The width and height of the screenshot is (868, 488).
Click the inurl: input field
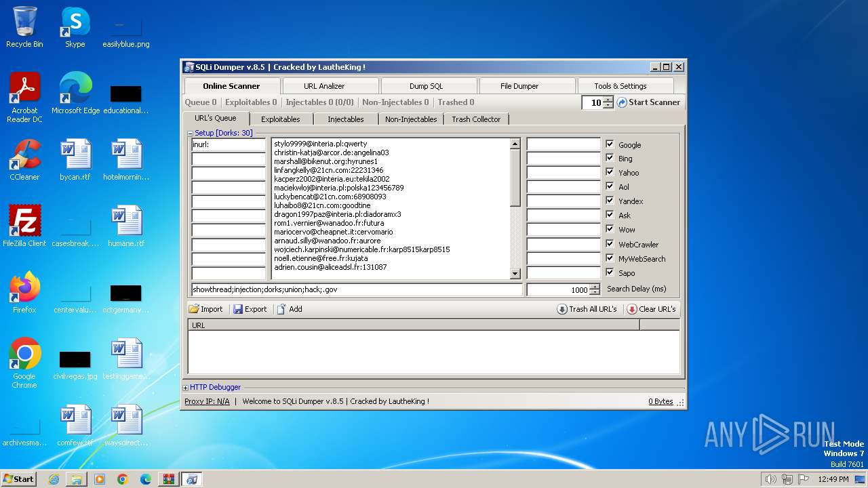point(229,144)
